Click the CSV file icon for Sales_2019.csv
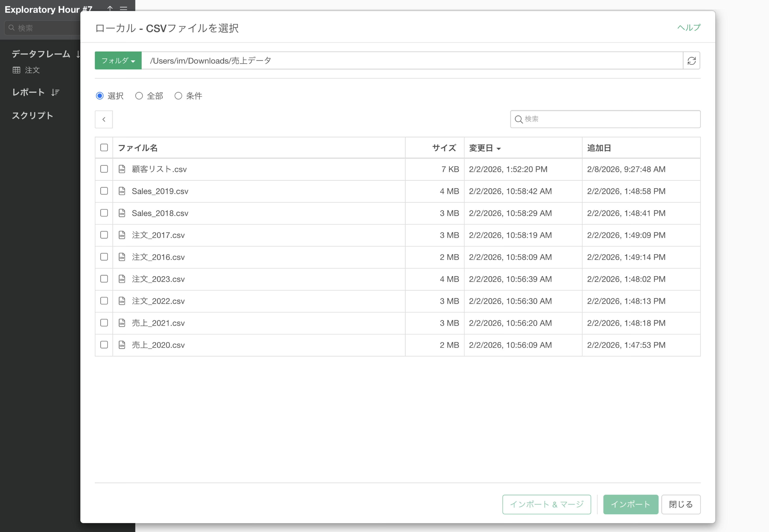769x532 pixels. 122,191
